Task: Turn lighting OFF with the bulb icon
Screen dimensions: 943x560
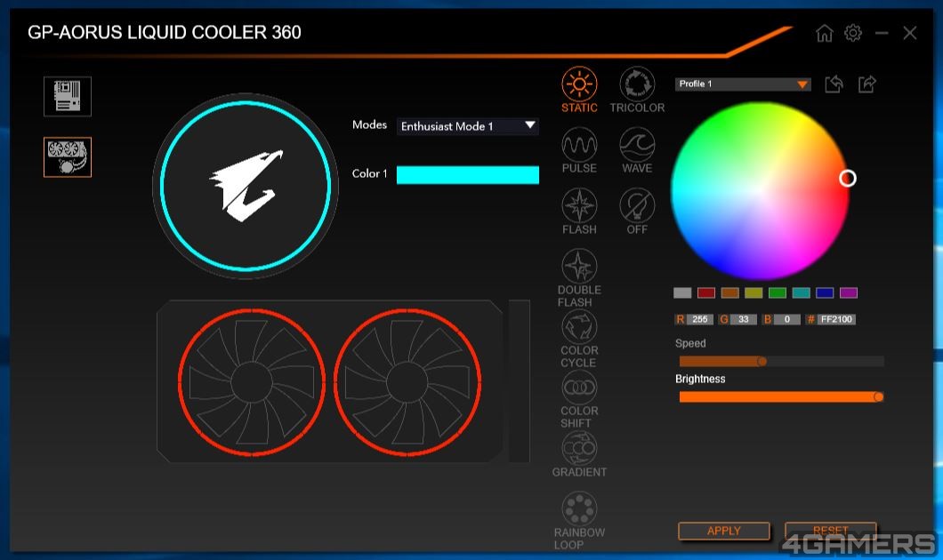Action: 637,205
